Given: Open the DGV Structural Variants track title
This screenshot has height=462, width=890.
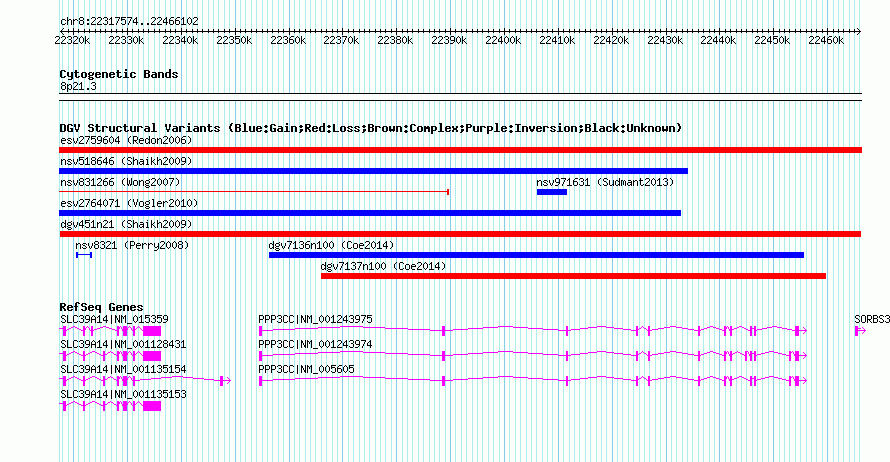Looking at the screenshot, I should pos(370,128).
